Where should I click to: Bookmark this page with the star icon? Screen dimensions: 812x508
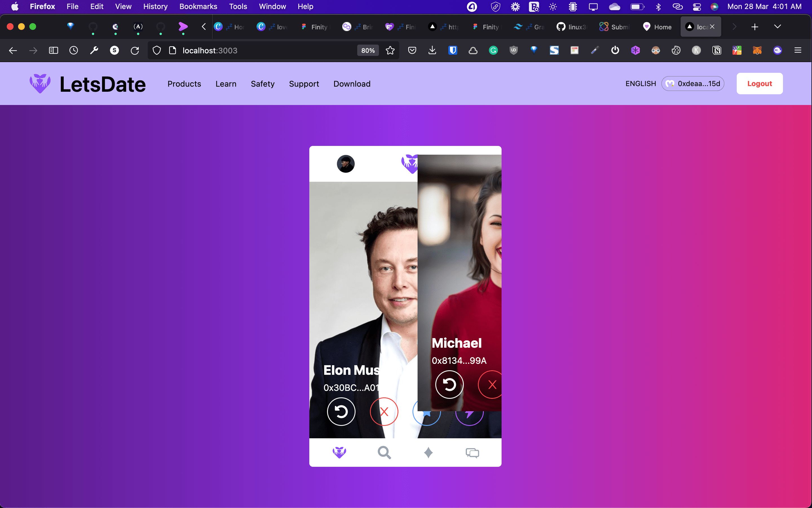point(390,51)
